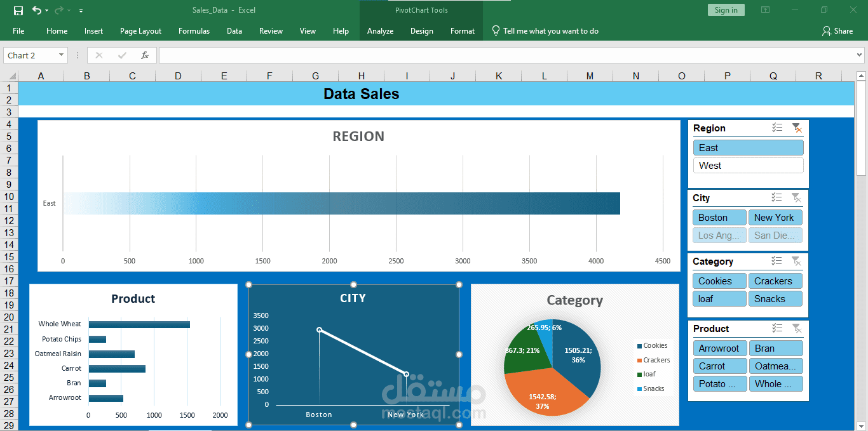Deselect Cookies in the Category slicer
Screen dimensions: 868x431
click(x=719, y=281)
